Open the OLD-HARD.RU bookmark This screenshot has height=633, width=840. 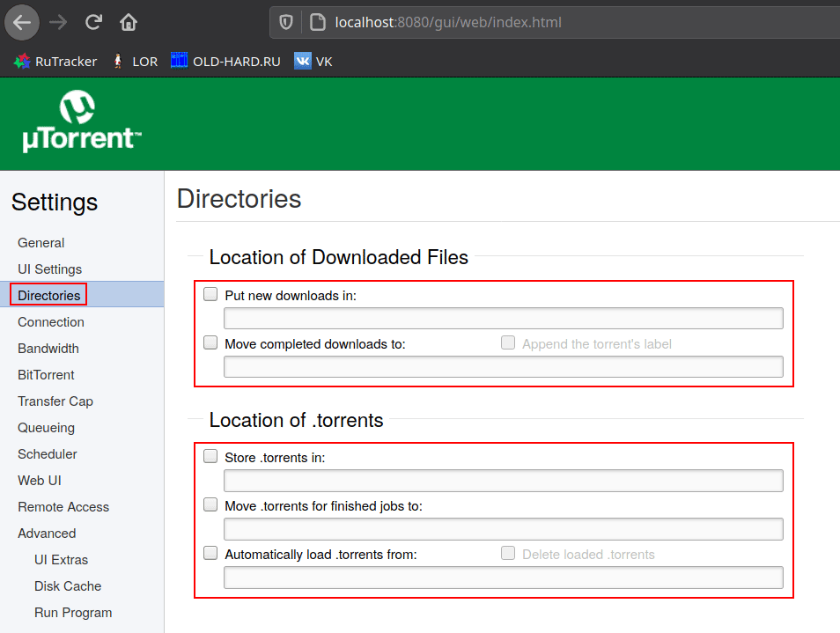(x=225, y=62)
